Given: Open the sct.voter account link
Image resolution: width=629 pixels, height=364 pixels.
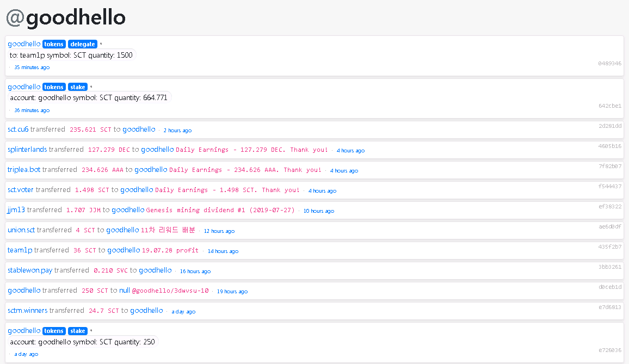Looking at the screenshot, I should tap(21, 189).
